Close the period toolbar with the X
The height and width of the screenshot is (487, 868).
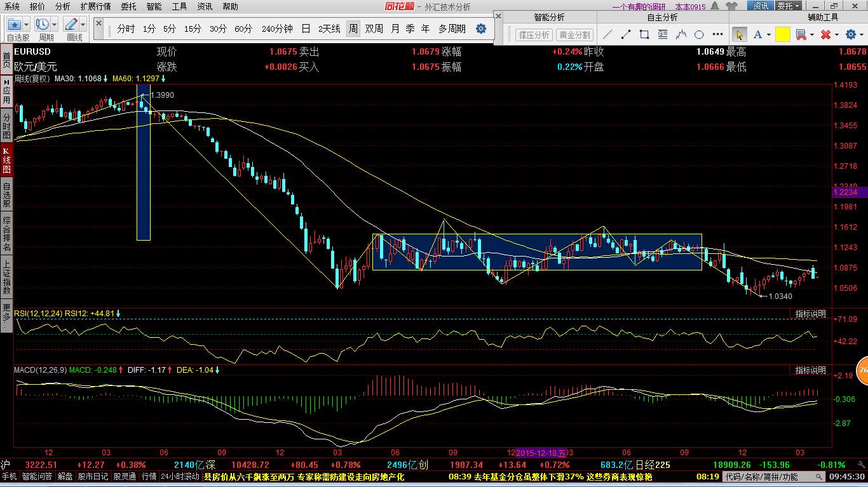[x=99, y=24]
